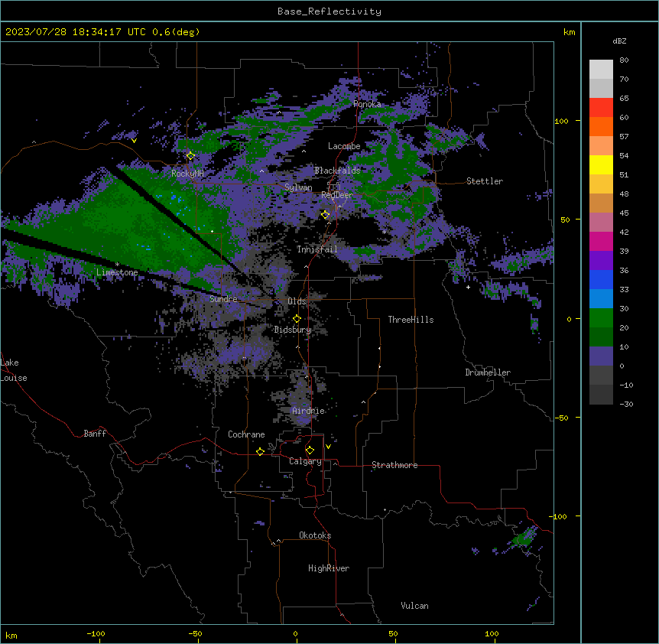Click the ThreeHills city label
The width and height of the screenshot is (659, 644).
411,320
